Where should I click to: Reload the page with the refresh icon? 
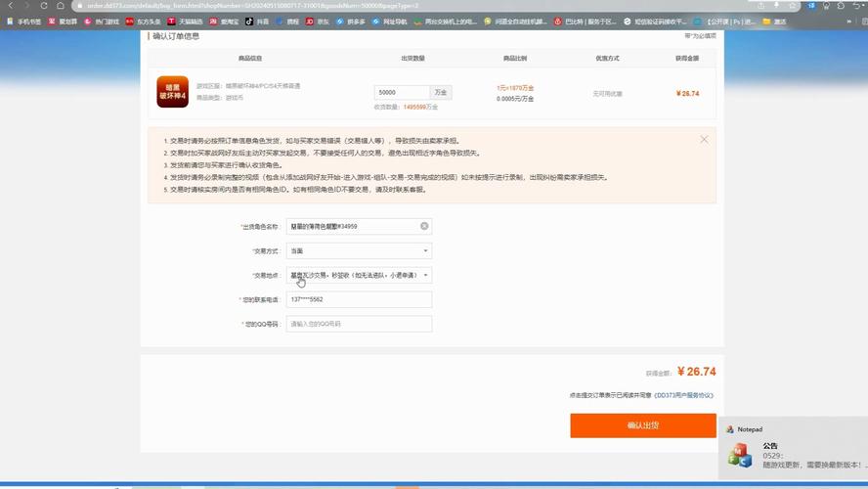[44, 5]
